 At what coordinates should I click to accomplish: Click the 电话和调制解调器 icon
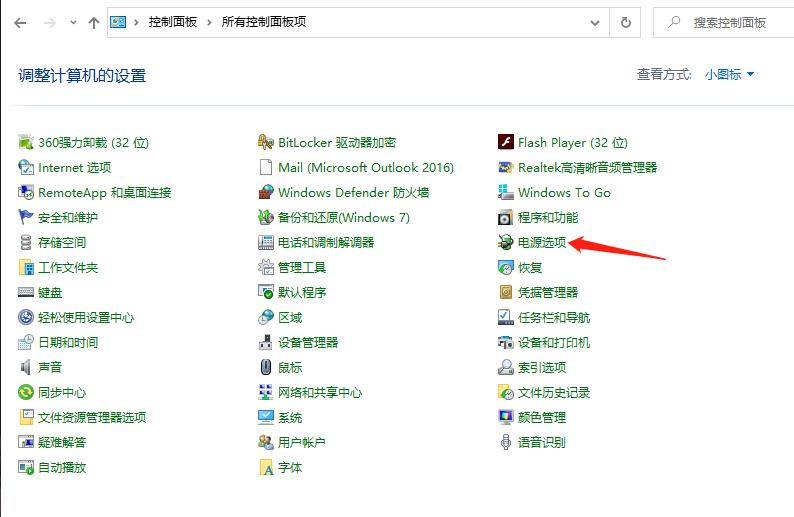click(265, 242)
